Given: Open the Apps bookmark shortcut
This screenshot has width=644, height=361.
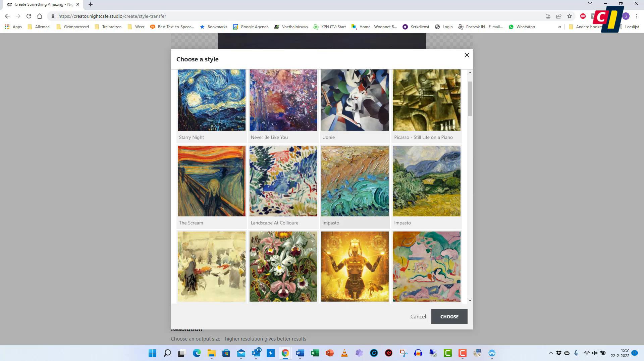Looking at the screenshot, I should [x=13, y=27].
